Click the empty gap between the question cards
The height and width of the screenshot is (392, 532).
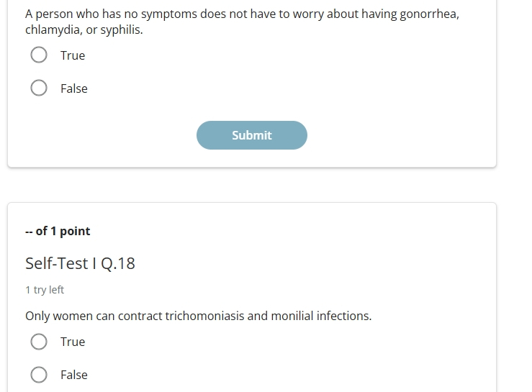tap(252, 185)
